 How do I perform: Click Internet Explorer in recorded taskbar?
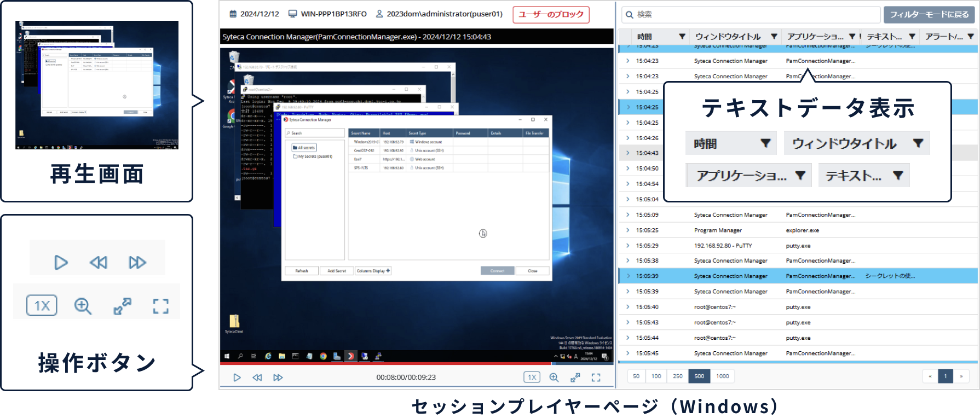click(x=268, y=356)
